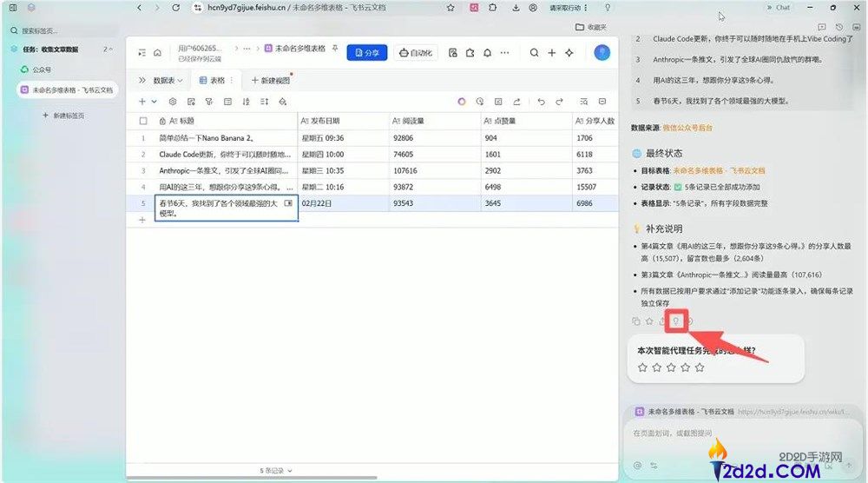Click the date cell 02月22日
This screenshot has height=483, width=868.
pos(343,203)
